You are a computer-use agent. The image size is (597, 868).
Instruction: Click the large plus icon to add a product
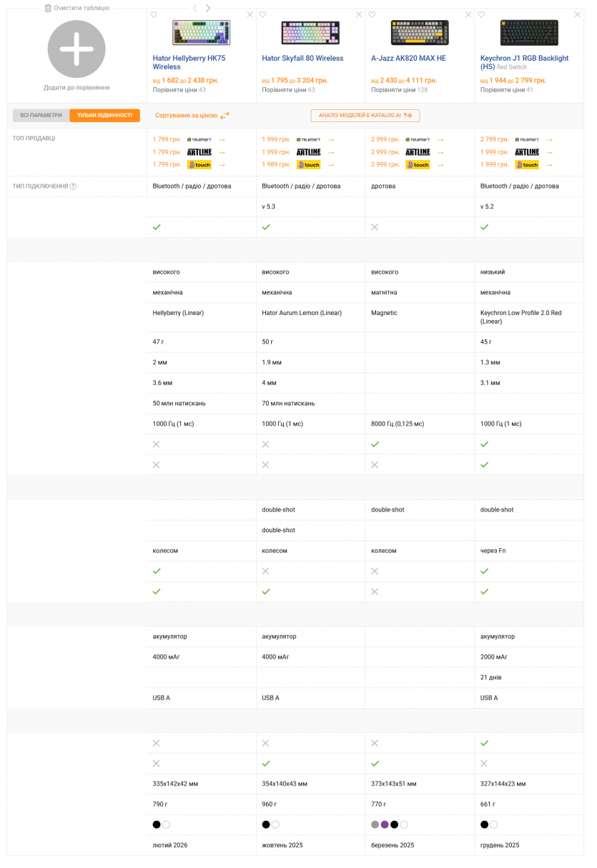[x=77, y=49]
